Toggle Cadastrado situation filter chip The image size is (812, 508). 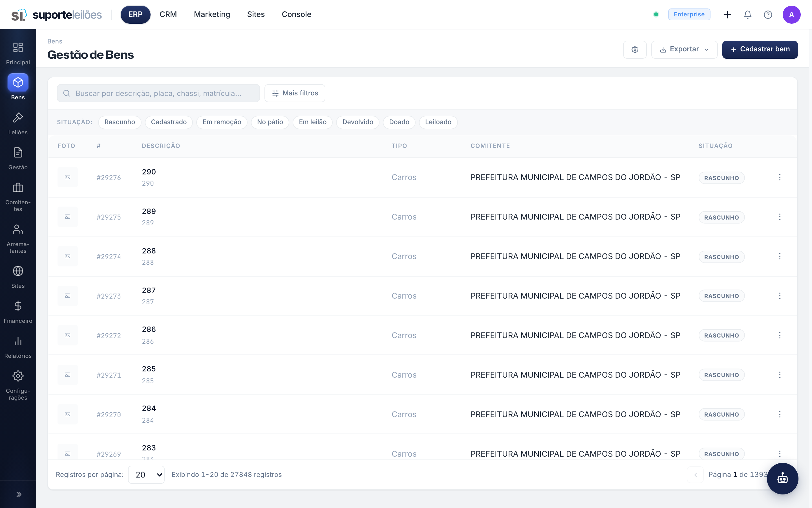(168, 122)
